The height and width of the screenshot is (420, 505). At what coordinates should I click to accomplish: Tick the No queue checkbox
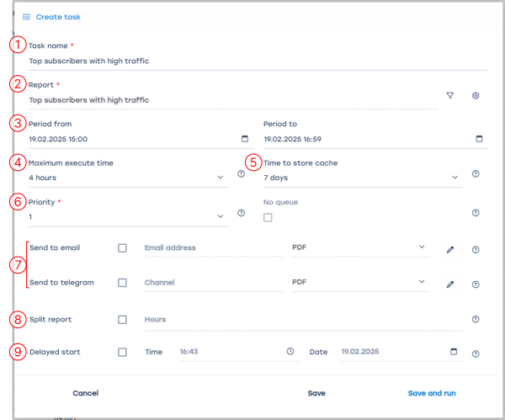pos(268,218)
